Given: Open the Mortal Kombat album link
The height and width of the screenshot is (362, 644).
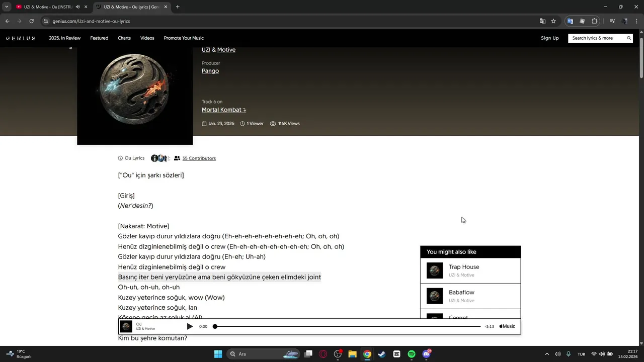Looking at the screenshot, I should [x=224, y=110].
